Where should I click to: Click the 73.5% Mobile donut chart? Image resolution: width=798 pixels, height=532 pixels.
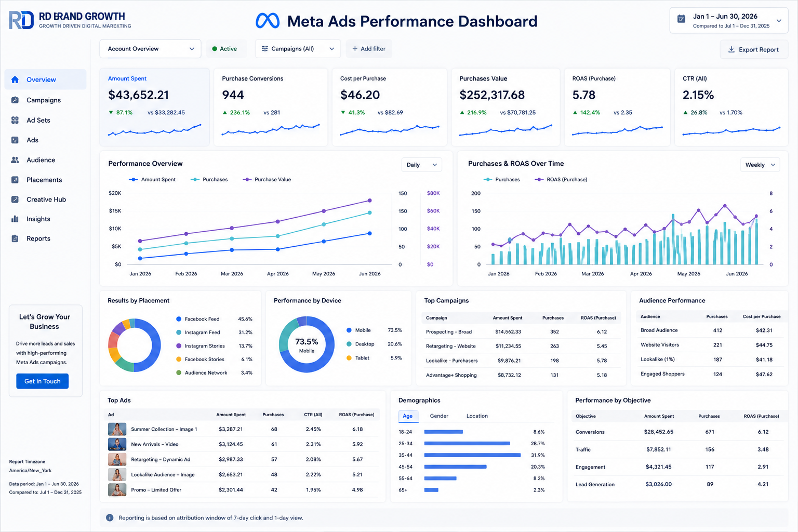[x=307, y=344]
